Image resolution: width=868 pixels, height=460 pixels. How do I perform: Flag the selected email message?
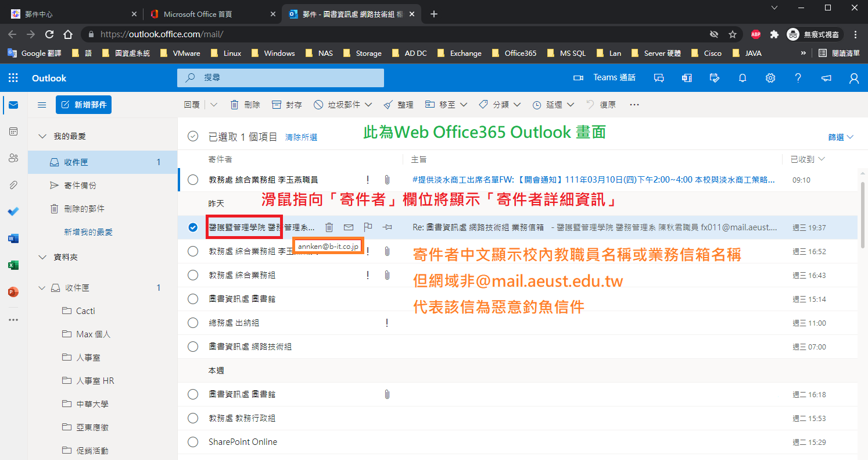point(368,227)
